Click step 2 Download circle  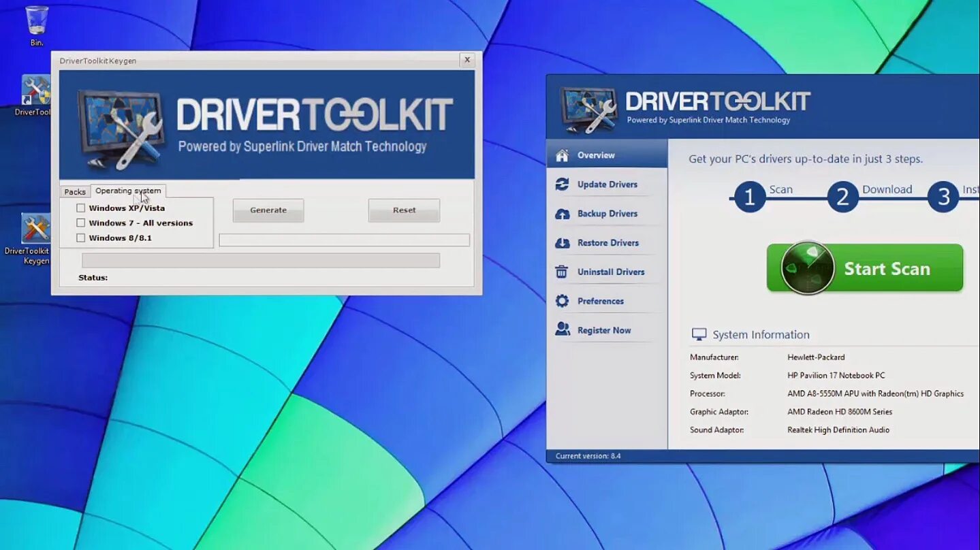coord(842,197)
